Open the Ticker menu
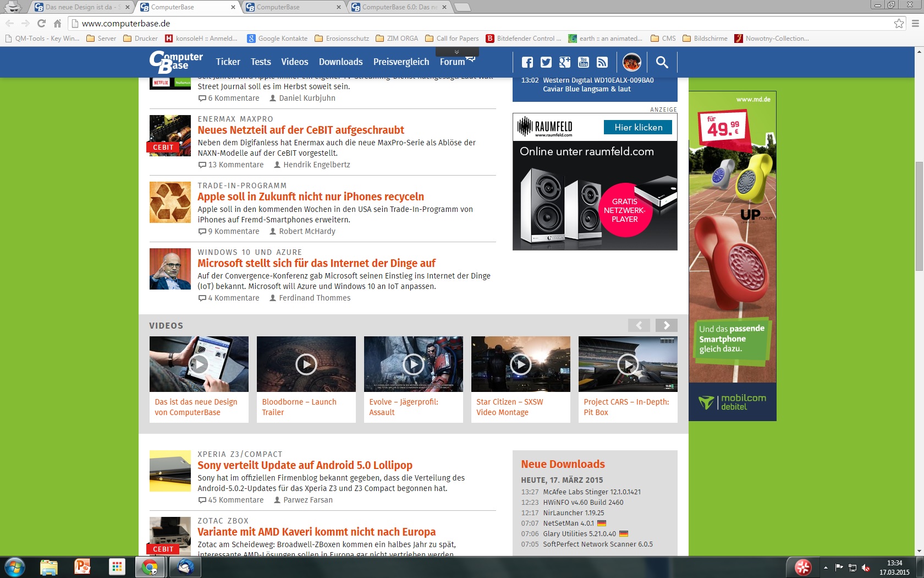Screen dimensions: 924x578 point(228,62)
